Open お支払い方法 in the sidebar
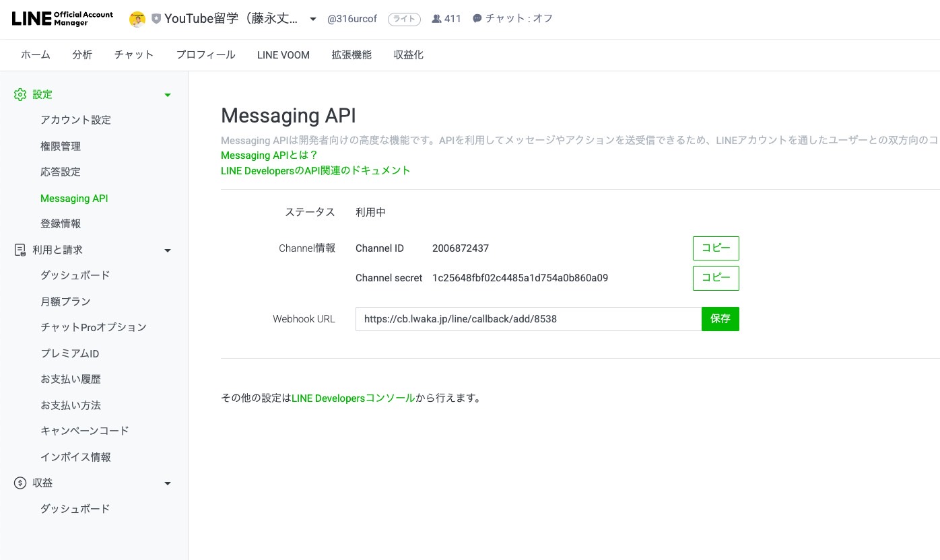 (71, 405)
